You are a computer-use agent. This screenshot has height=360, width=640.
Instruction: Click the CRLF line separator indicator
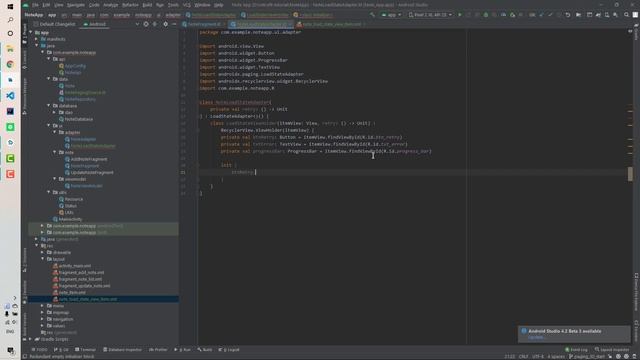pos(523,356)
